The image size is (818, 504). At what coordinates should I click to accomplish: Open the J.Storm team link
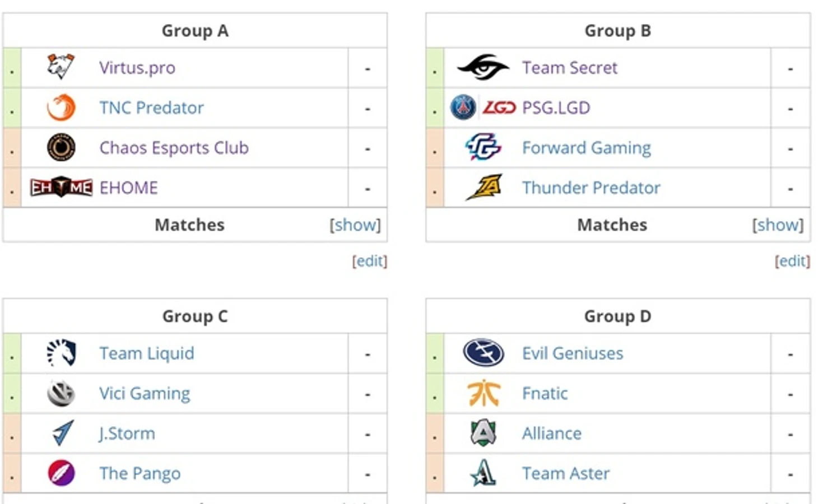click(x=127, y=433)
